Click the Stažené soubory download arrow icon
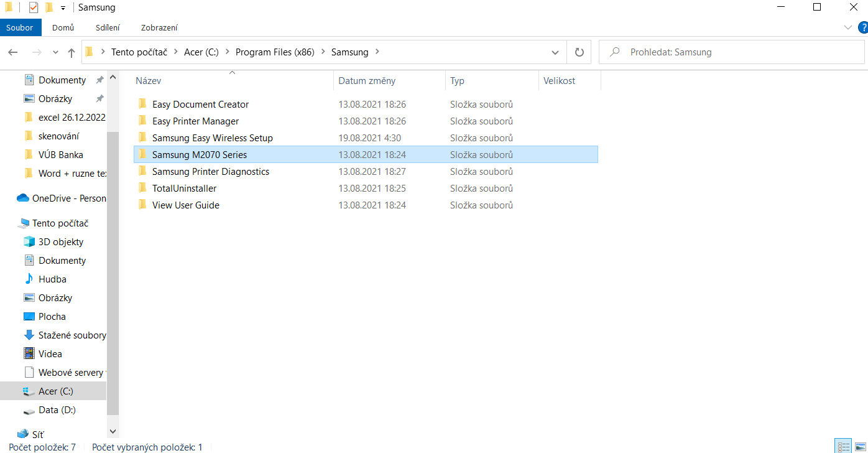868x453 pixels. point(29,335)
